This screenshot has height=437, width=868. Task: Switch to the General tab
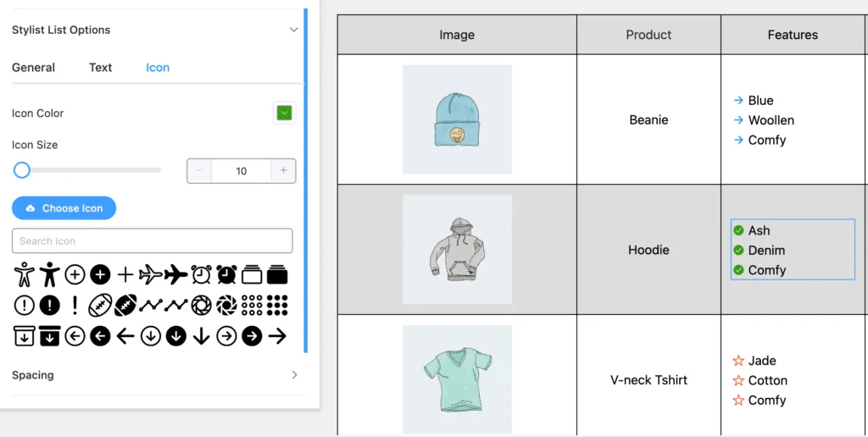33,68
